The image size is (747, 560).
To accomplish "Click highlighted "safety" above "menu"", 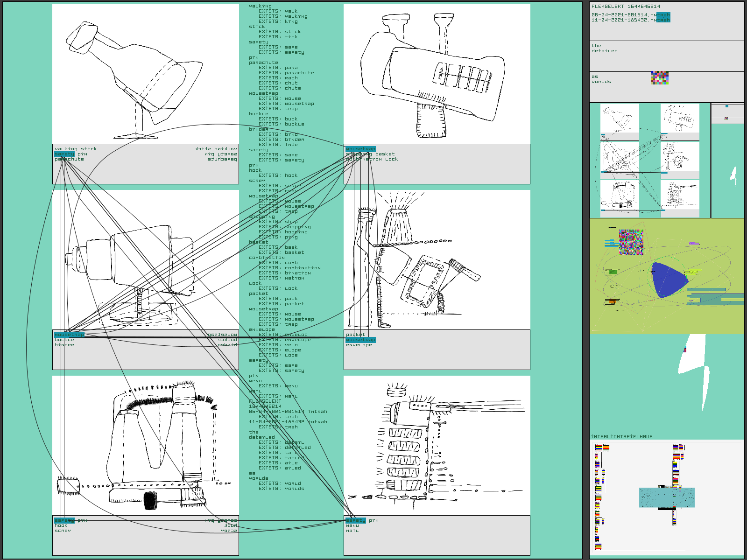I will click(355, 520).
